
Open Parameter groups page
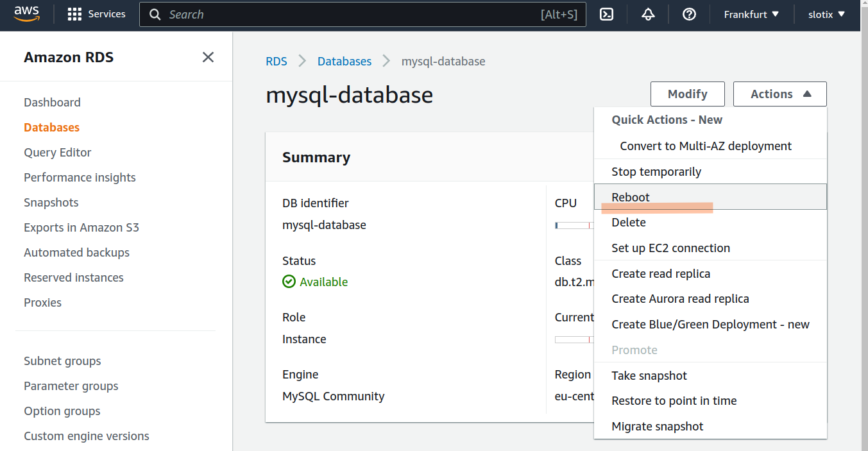[71, 386]
